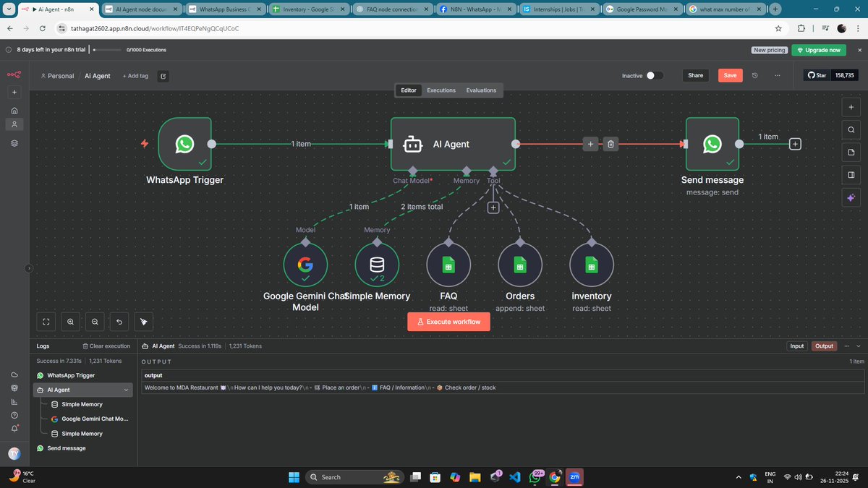This screenshot has height=488, width=868.
Task: Open the canvas search nodes button
Action: 851,129
